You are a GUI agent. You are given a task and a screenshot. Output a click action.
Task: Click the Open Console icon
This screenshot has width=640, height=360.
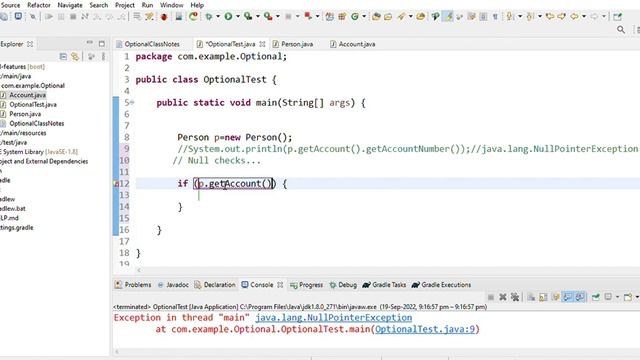pos(628,297)
